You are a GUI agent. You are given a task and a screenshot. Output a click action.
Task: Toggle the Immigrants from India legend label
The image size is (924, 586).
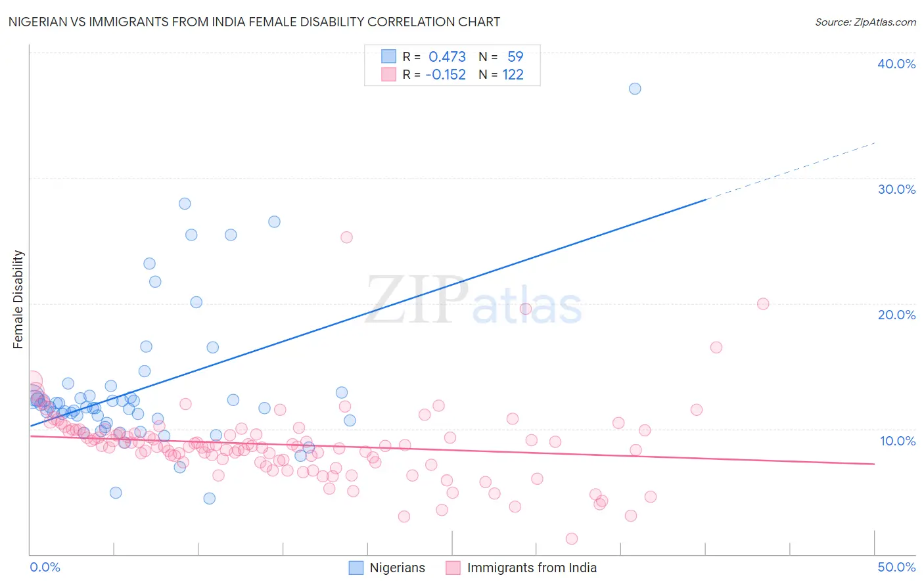coord(532,568)
